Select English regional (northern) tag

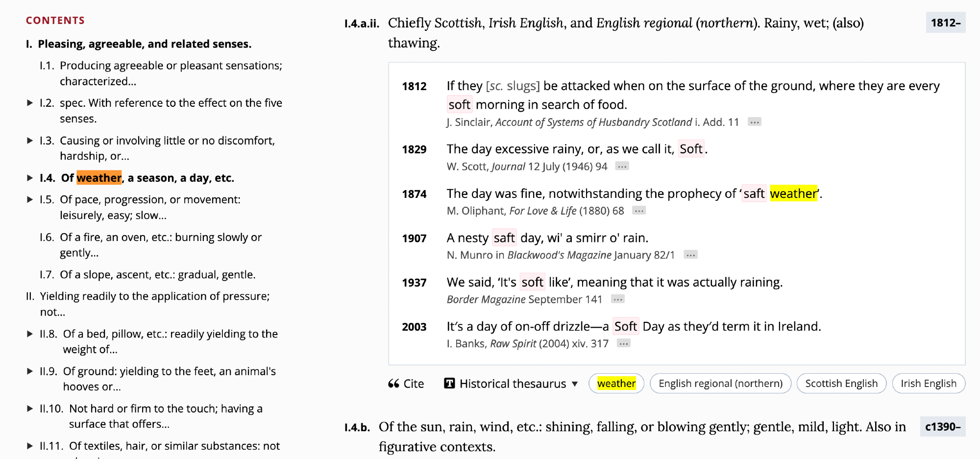pos(720,384)
